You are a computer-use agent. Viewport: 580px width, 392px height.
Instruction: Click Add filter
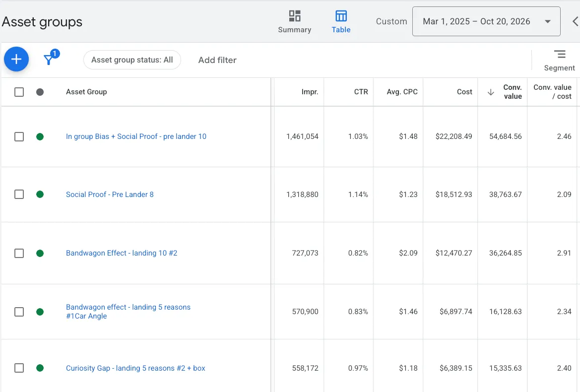(x=217, y=60)
